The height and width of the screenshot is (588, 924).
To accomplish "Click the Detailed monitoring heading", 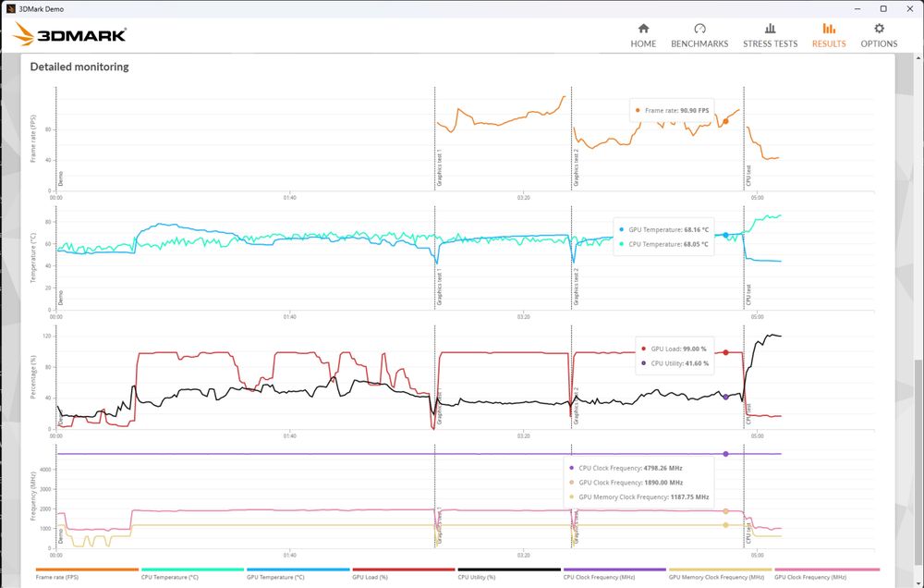I will [79, 67].
